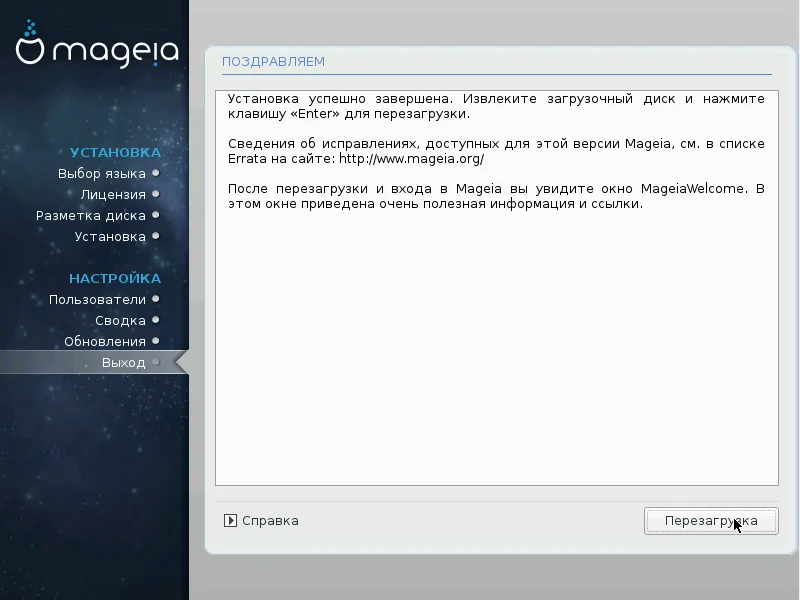Click the http://www.mageia.org/ address in message
Image resolution: width=800 pixels, height=600 pixels.
pos(411,159)
